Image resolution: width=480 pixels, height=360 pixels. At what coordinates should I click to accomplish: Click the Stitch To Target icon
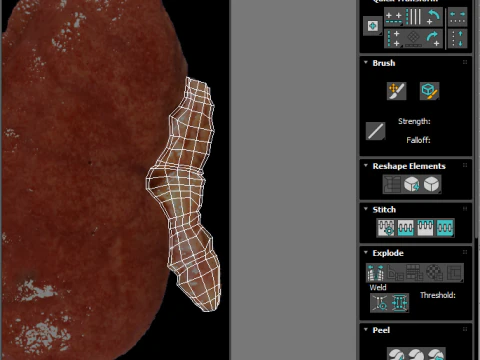[x=386, y=228]
